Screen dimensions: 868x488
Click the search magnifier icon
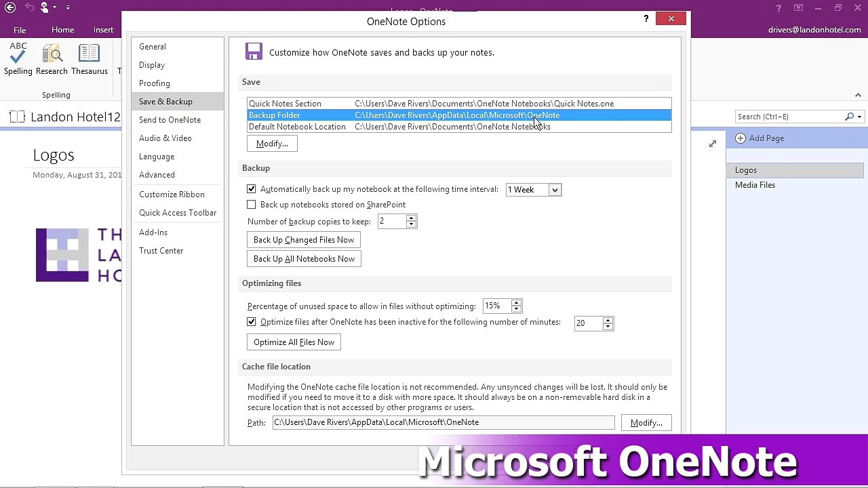849,117
